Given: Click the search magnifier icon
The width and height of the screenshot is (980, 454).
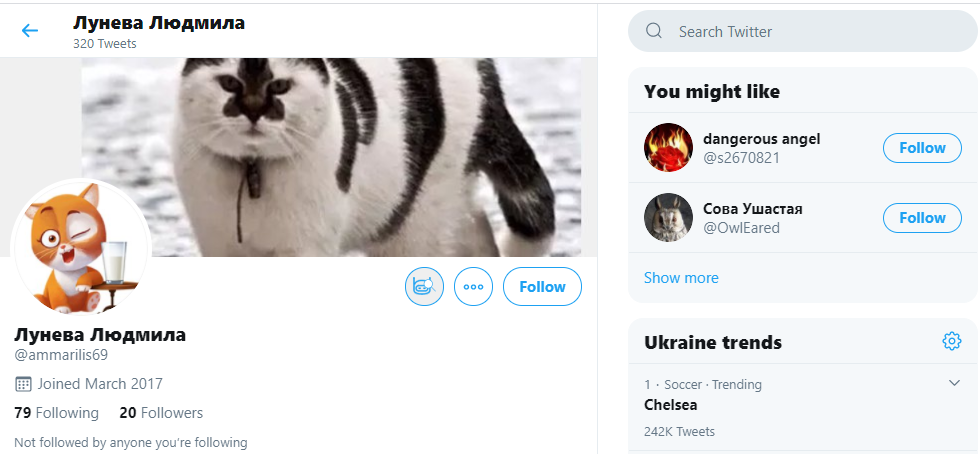Looking at the screenshot, I should 655,31.
